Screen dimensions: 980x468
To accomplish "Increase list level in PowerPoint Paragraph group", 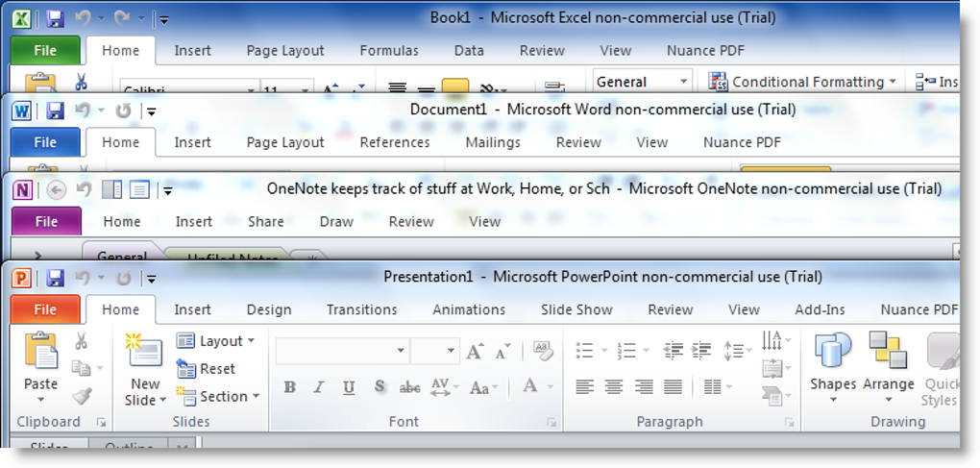I will click(x=701, y=351).
